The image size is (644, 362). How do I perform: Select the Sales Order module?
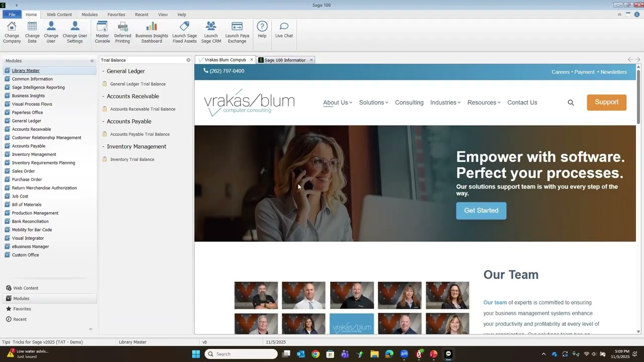[x=23, y=171]
